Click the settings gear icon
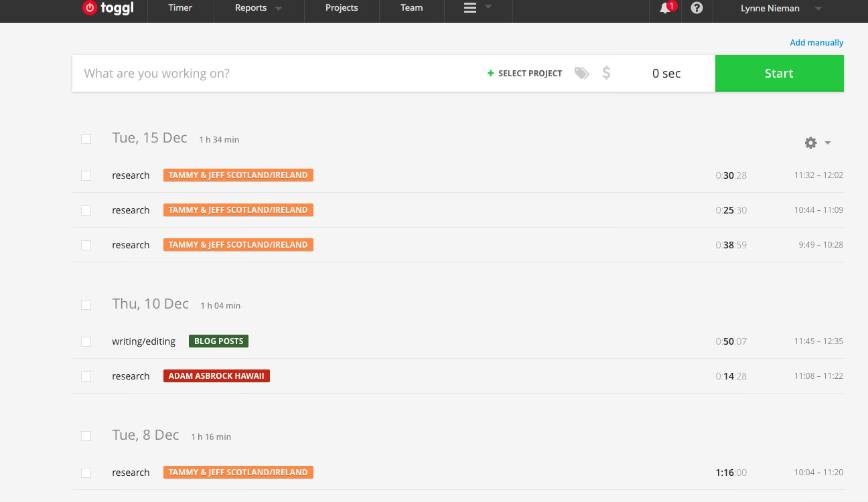Image resolution: width=868 pixels, height=502 pixels. coord(810,143)
